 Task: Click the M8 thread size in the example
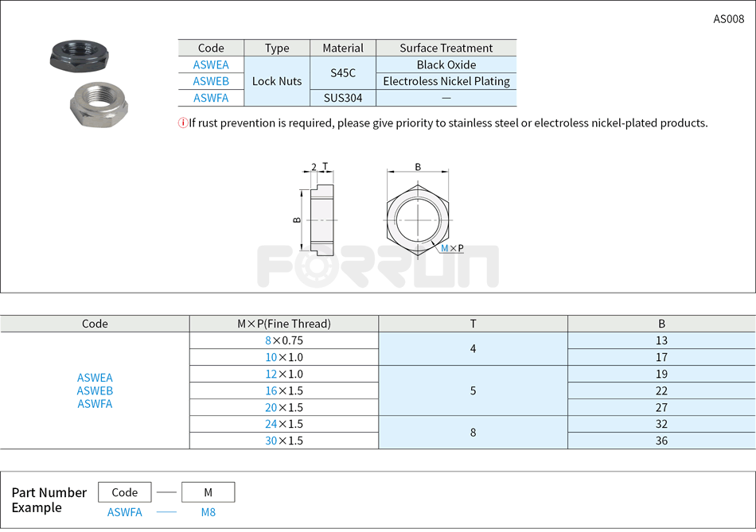point(208,513)
